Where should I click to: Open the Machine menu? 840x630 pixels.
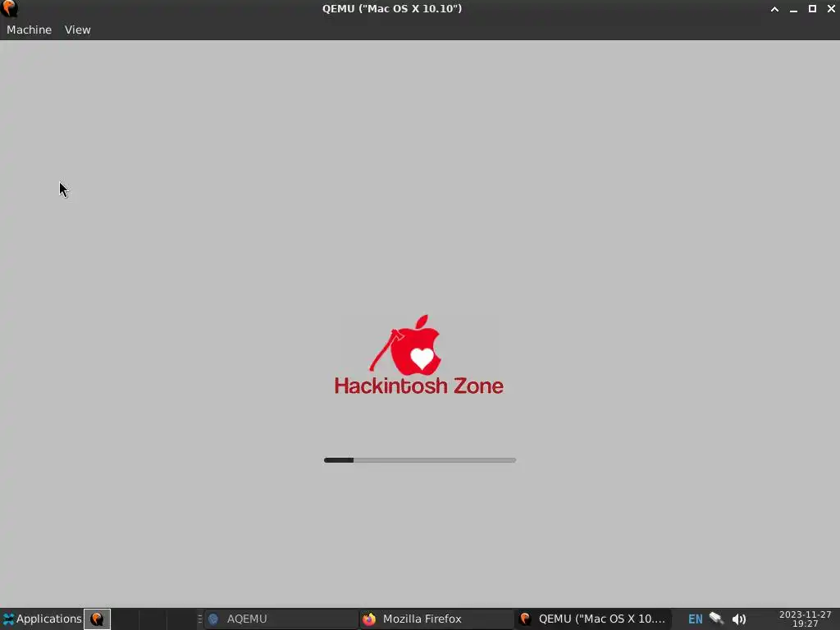point(29,30)
